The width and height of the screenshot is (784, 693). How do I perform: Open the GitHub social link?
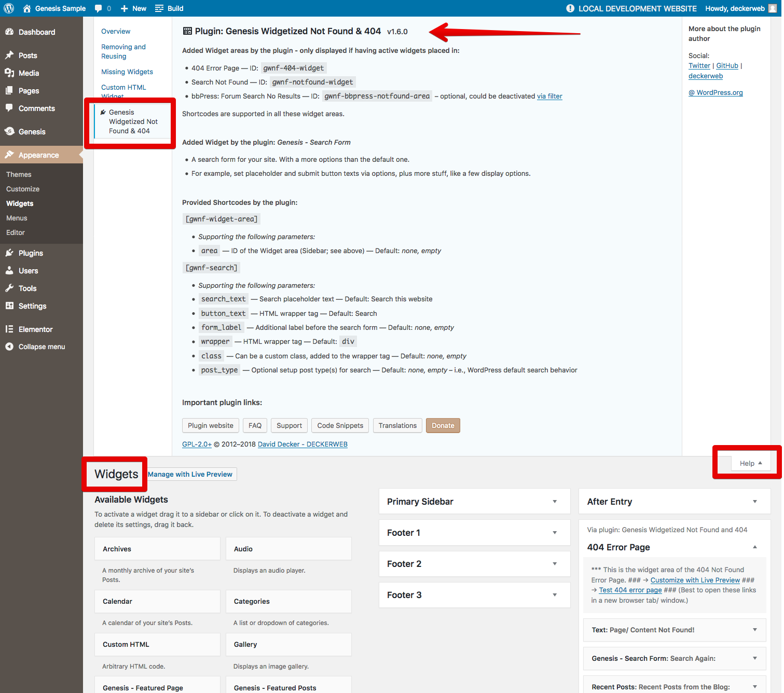click(727, 65)
